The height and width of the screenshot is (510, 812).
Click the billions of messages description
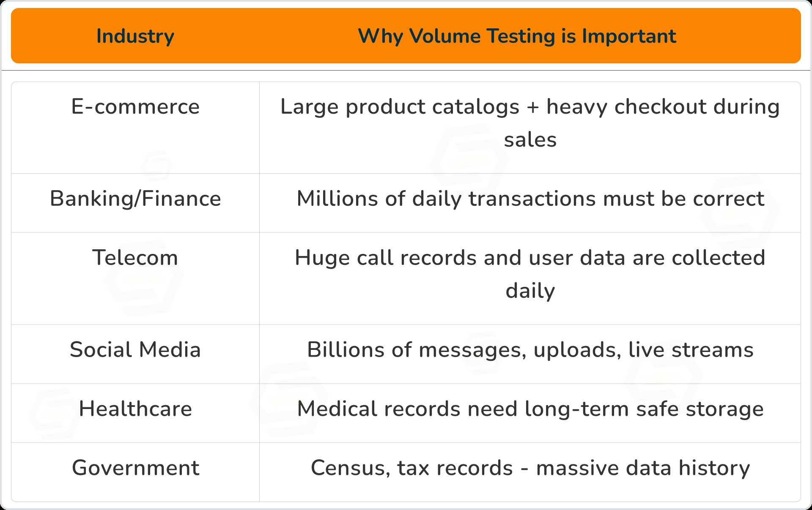(x=530, y=350)
